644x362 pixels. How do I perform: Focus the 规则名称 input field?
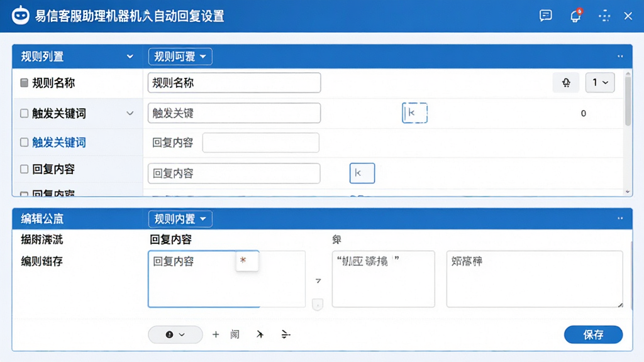234,83
